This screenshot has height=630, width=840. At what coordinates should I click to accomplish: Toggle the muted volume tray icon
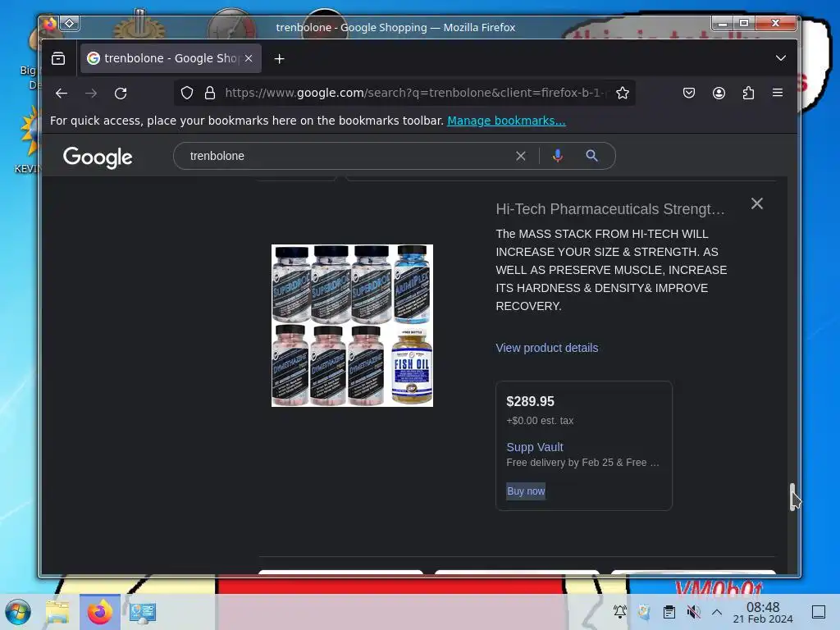(693, 612)
